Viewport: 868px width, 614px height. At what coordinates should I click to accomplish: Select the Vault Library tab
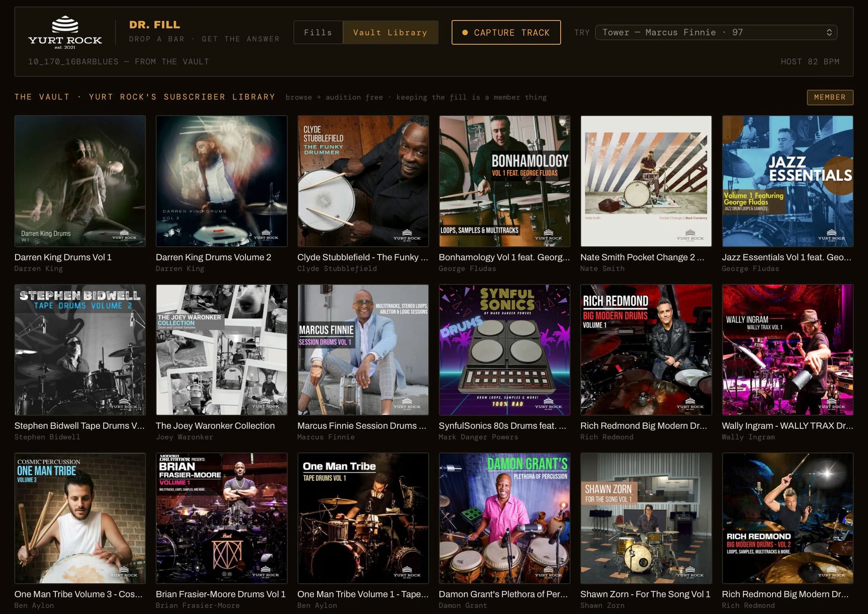[390, 33]
